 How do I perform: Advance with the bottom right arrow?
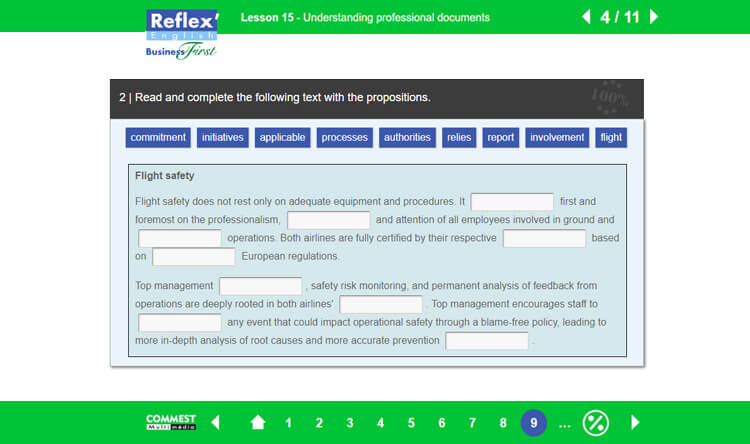[635, 422]
